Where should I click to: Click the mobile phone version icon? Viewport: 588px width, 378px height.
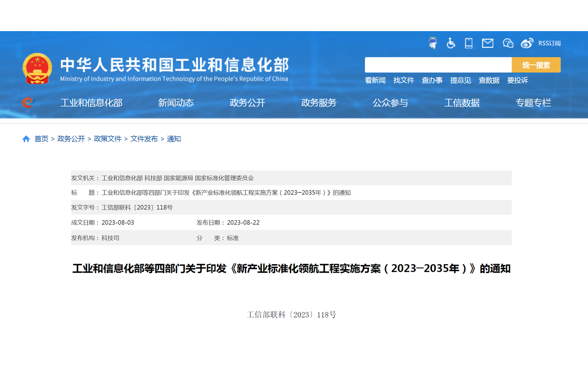(469, 43)
